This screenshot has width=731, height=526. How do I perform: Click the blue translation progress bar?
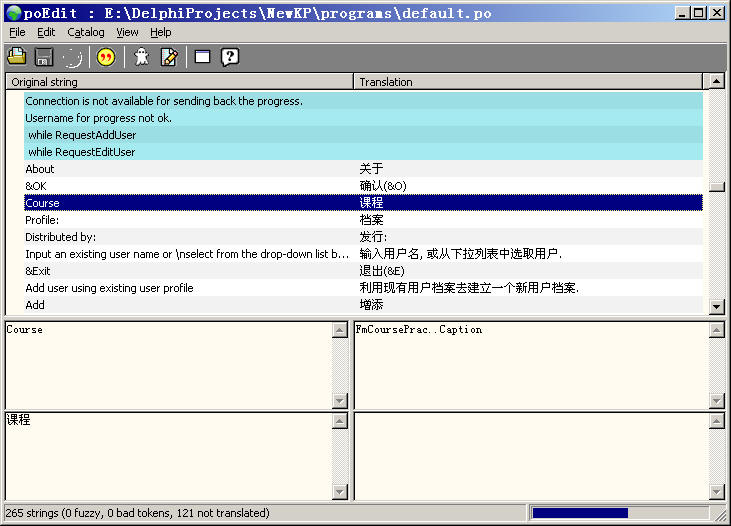pos(580,513)
